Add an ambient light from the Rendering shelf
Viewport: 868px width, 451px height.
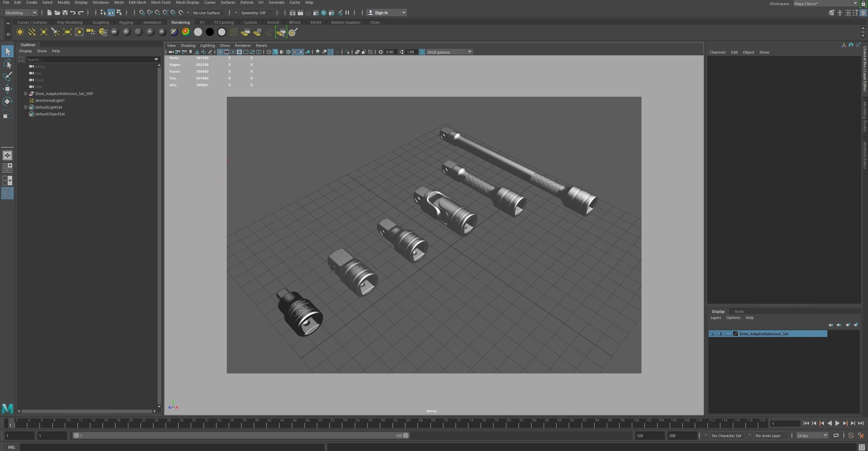pos(20,32)
